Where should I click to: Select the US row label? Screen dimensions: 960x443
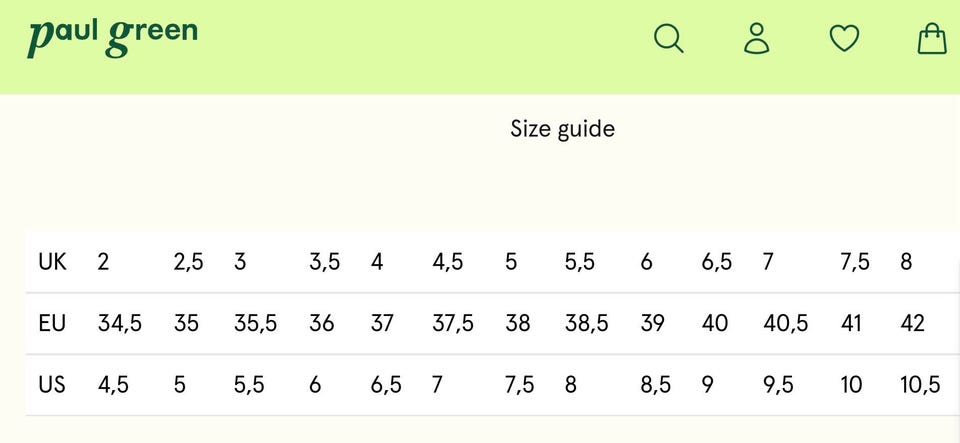click(52, 384)
